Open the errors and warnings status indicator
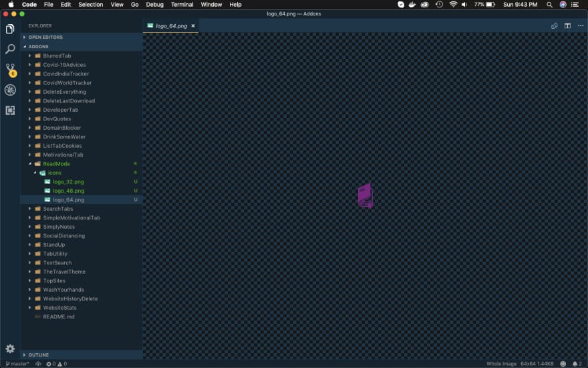 pyautogui.click(x=57, y=364)
